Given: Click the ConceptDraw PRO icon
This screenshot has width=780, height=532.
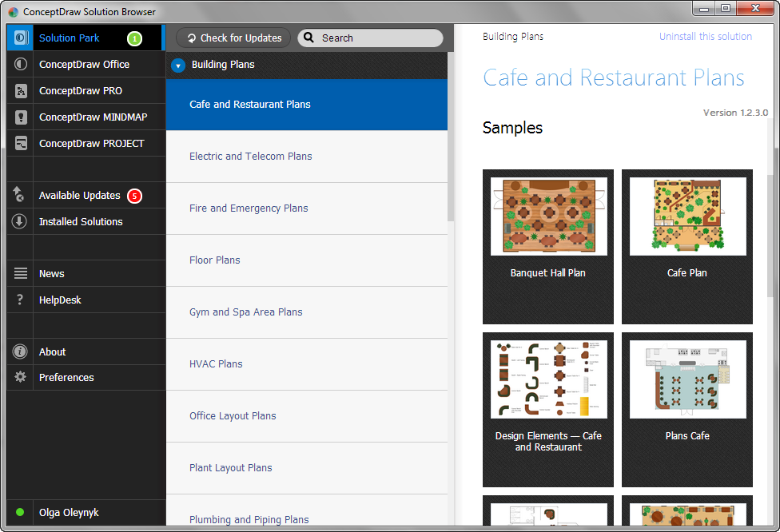Looking at the screenshot, I should pos(21,90).
